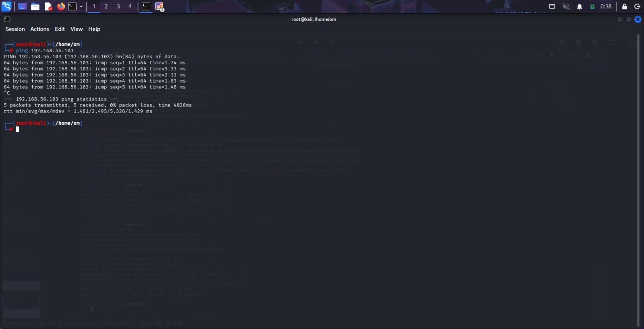644x329 pixels.
Task: Switch to workspace 4
Action: tap(130, 6)
